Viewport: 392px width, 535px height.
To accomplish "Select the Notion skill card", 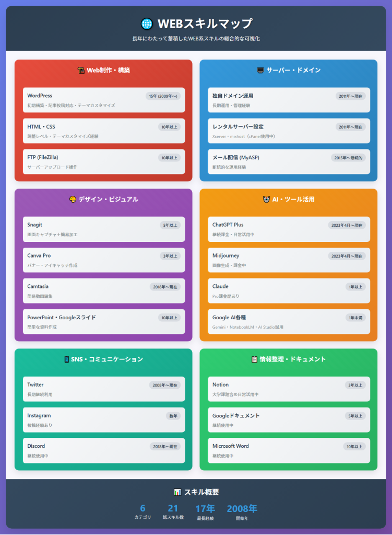I will [289, 389].
